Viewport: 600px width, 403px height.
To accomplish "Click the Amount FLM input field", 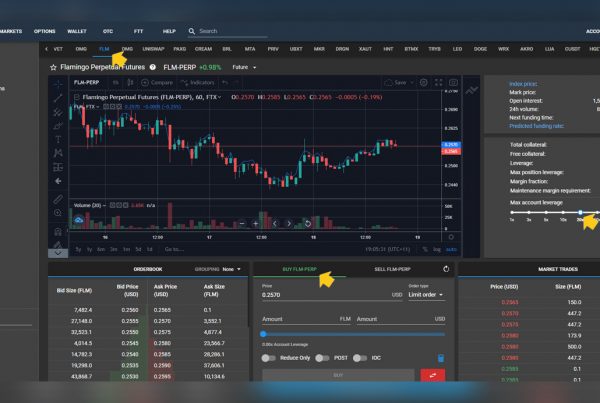I will click(306, 319).
